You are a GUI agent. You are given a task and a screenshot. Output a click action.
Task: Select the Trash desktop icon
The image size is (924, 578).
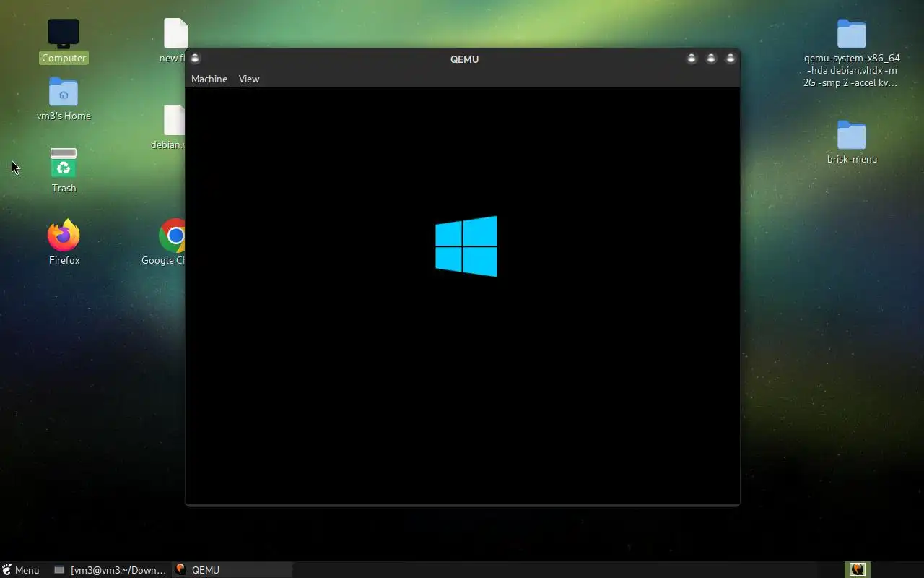point(64,170)
